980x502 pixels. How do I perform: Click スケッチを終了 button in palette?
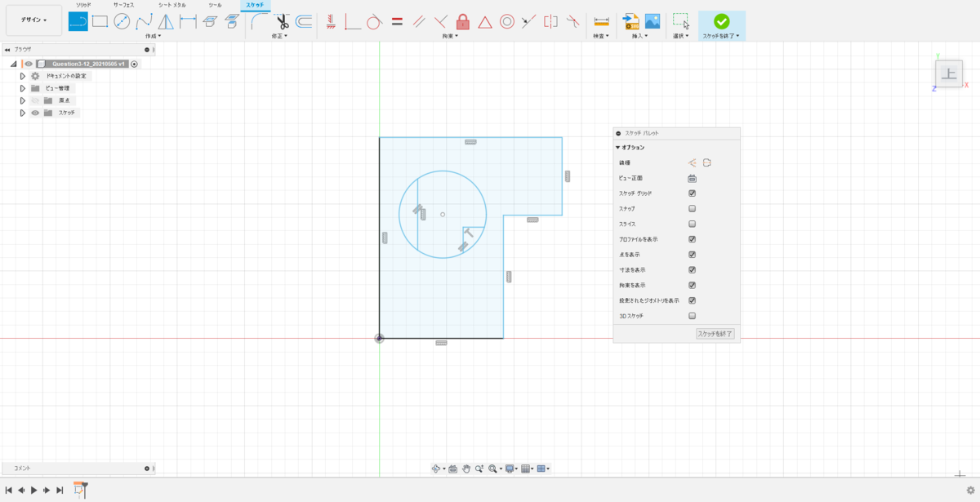(x=715, y=334)
